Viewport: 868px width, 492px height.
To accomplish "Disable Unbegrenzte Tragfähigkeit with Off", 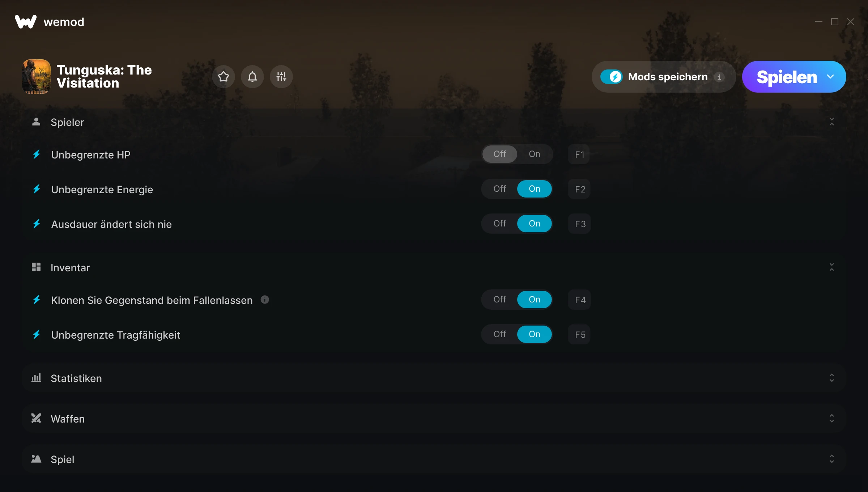I will coord(500,334).
